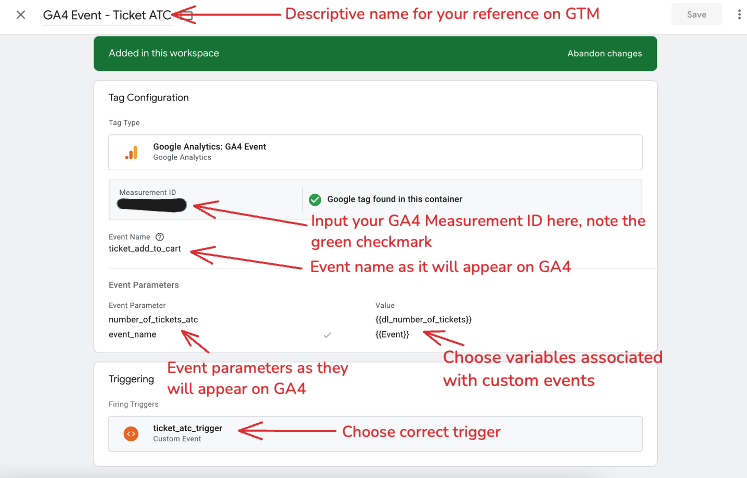Click the Added in this workspace banner text

click(164, 53)
